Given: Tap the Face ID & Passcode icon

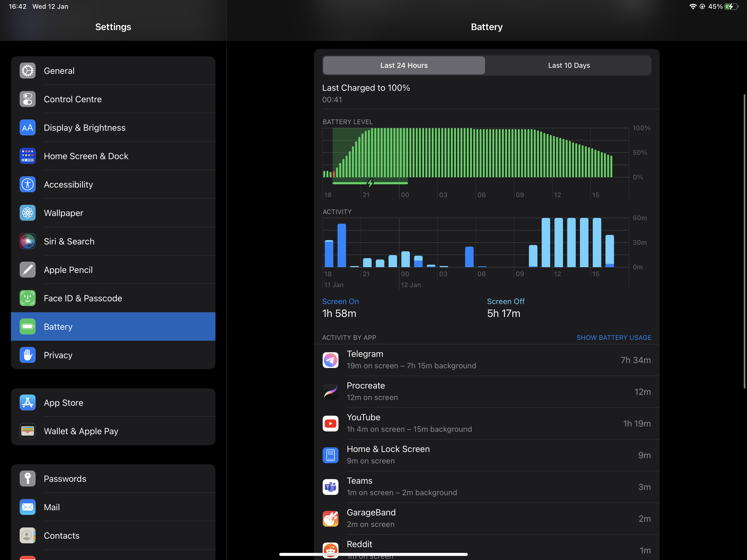Looking at the screenshot, I should [x=28, y=298].
